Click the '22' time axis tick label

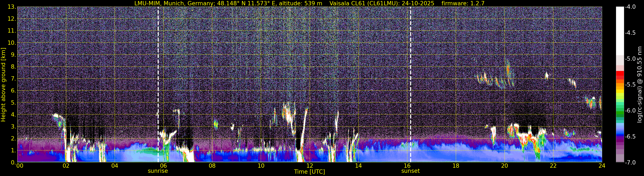click(x=553, y=166)
